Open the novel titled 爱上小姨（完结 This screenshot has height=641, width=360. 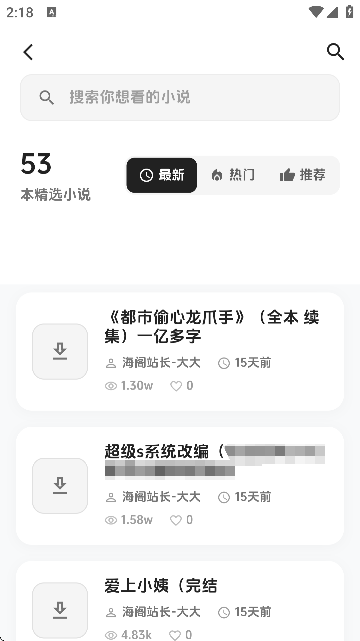coord(161,586)
